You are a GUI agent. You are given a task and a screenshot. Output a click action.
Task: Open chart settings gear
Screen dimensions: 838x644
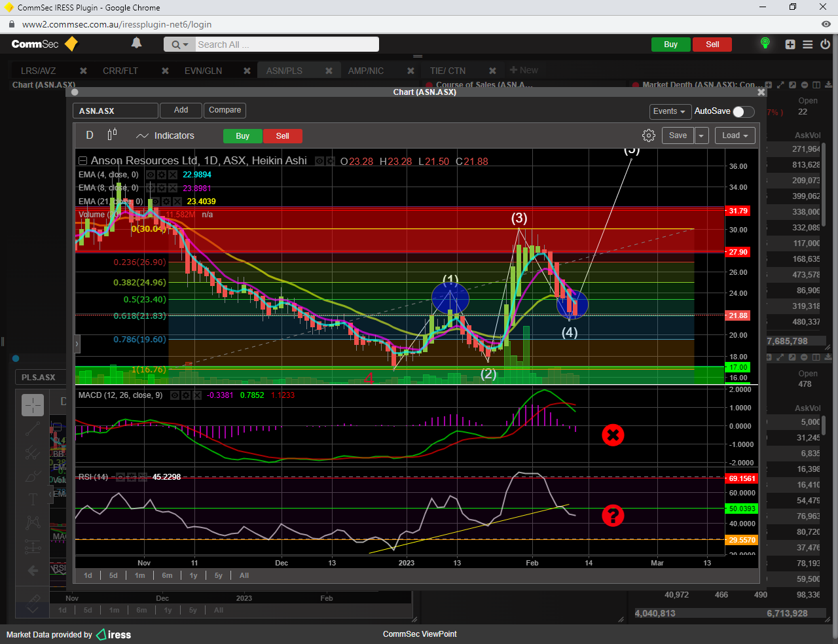click(649, 135)
